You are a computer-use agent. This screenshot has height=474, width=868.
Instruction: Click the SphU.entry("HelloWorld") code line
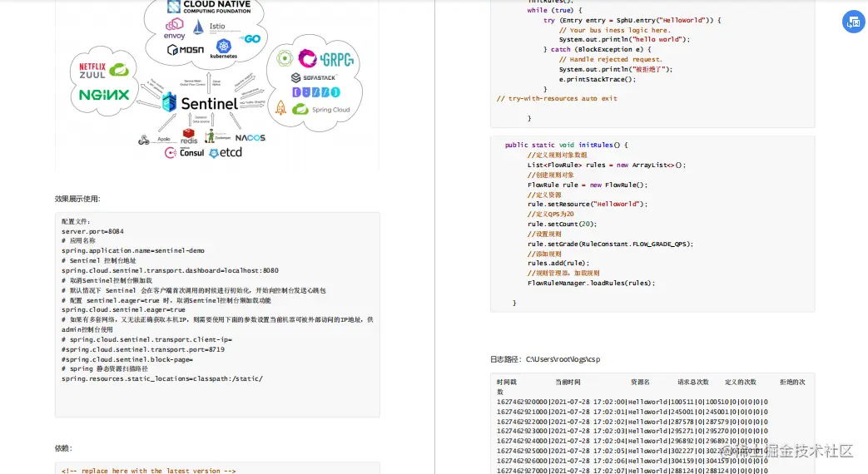632,20
